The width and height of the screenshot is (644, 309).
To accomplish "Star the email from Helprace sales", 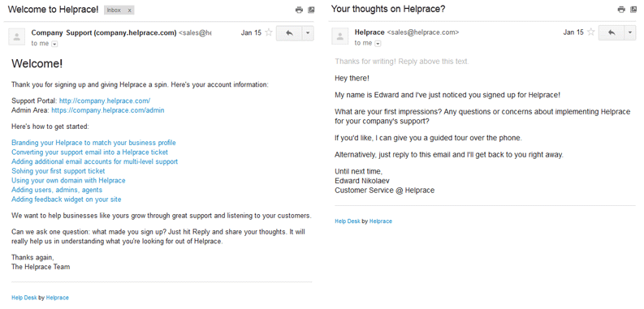I will (x=591, y=32).
